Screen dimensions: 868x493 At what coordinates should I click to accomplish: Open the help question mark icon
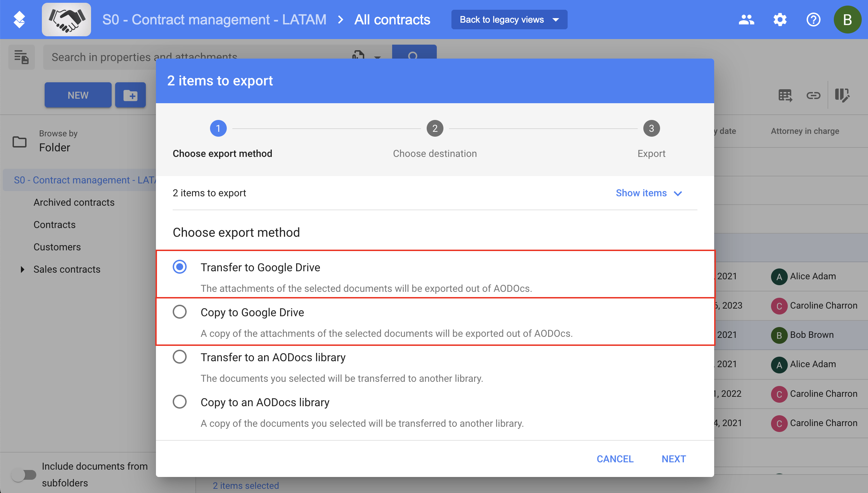pyautogui.click(x=813, y=20)
